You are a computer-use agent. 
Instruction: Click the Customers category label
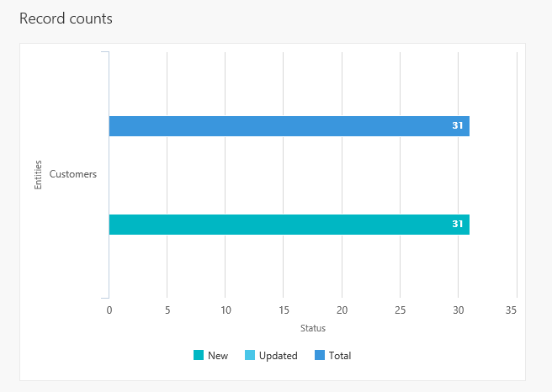coord(73,175)
